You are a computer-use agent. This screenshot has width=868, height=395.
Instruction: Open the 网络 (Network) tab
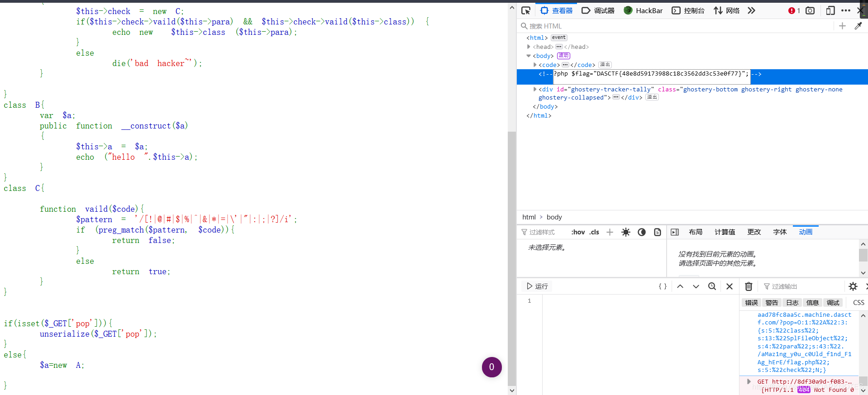726,10
